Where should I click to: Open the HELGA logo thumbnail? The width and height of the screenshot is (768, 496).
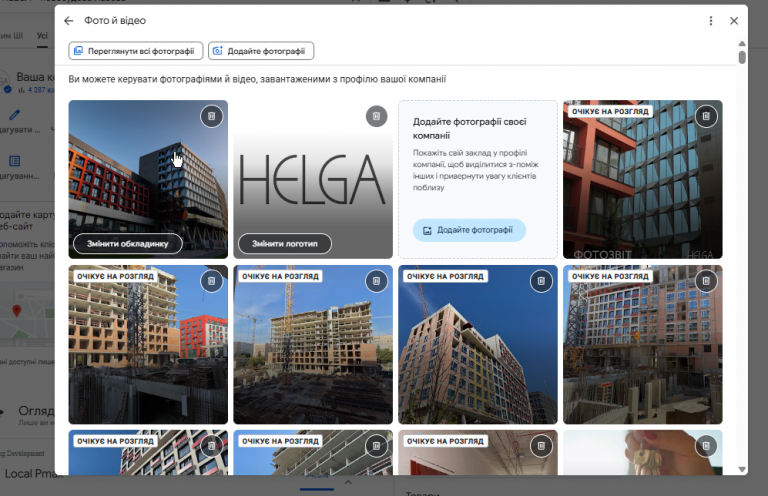tap(313, 179)
